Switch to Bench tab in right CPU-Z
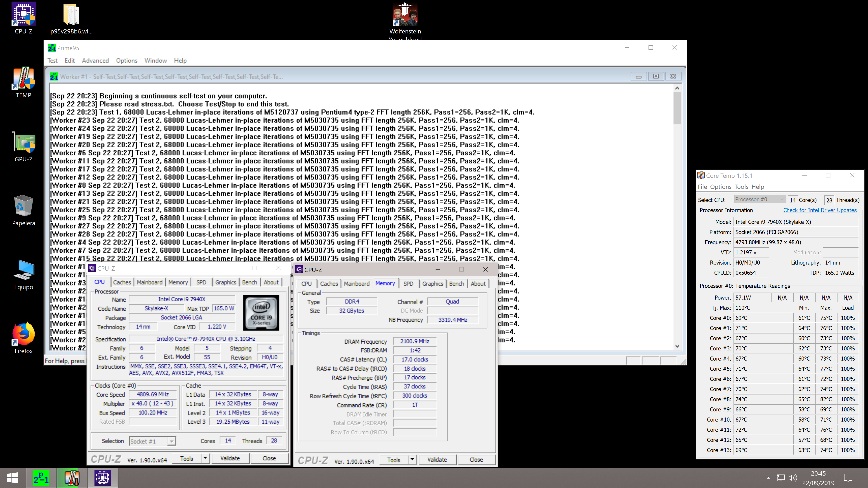Screen dimensions: 868x488 (x=457, y=284)
